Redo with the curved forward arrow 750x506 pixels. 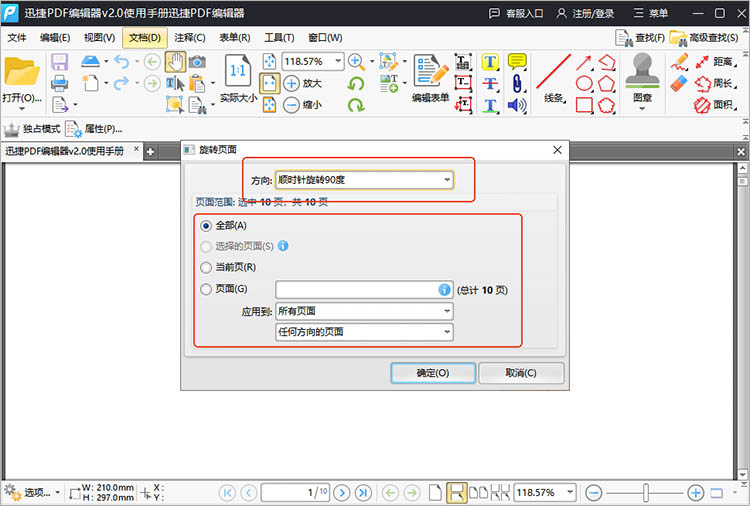pyautogui.click(x=121, y=83)
